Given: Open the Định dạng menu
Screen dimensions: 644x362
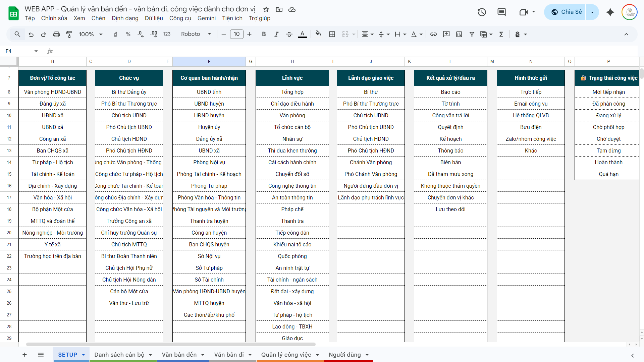Looking at the screenshot, I should pos(125,18).
